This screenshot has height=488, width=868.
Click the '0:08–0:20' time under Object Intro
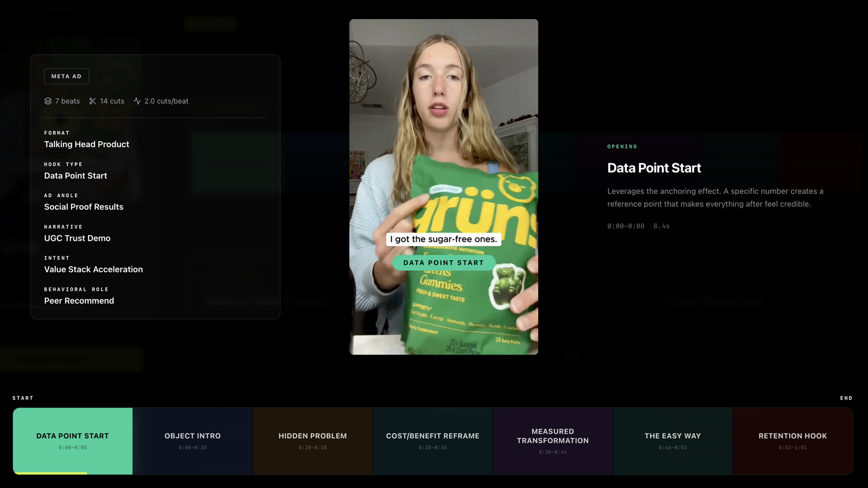coord(193,448)
